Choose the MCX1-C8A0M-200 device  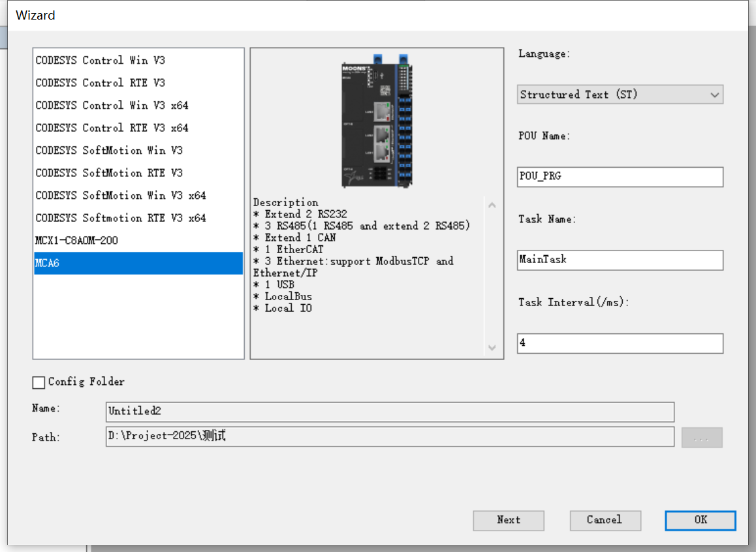(x=138, y=240)
